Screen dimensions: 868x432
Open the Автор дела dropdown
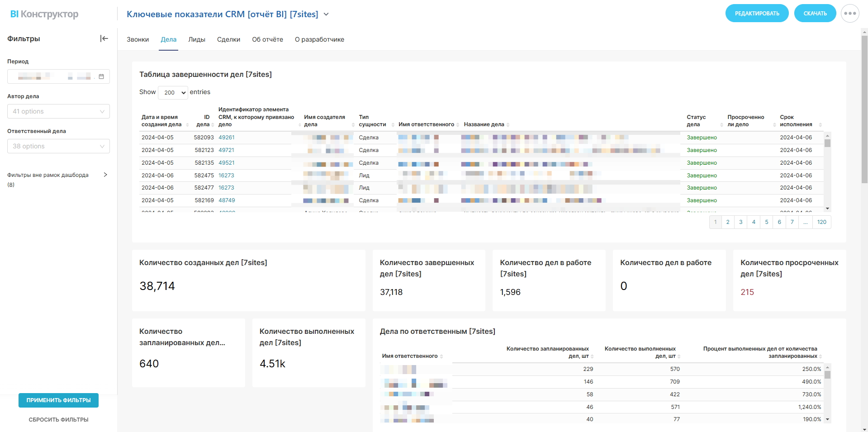[x=58, y=111]
